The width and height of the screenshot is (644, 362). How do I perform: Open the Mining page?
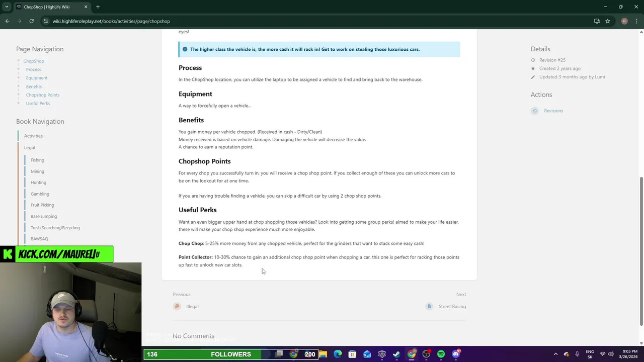[37, 171]
